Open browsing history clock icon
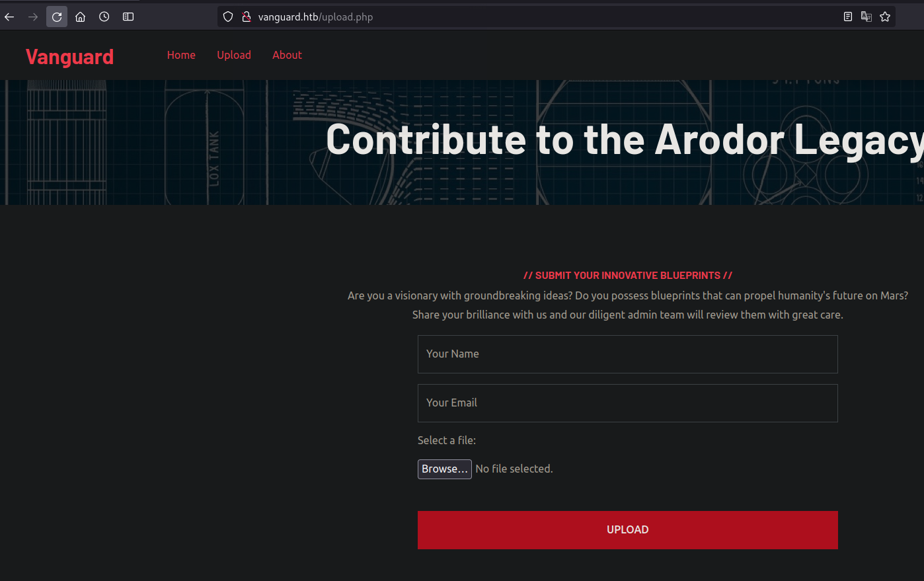Screen dimensions: 924x581 coord(104,17)
